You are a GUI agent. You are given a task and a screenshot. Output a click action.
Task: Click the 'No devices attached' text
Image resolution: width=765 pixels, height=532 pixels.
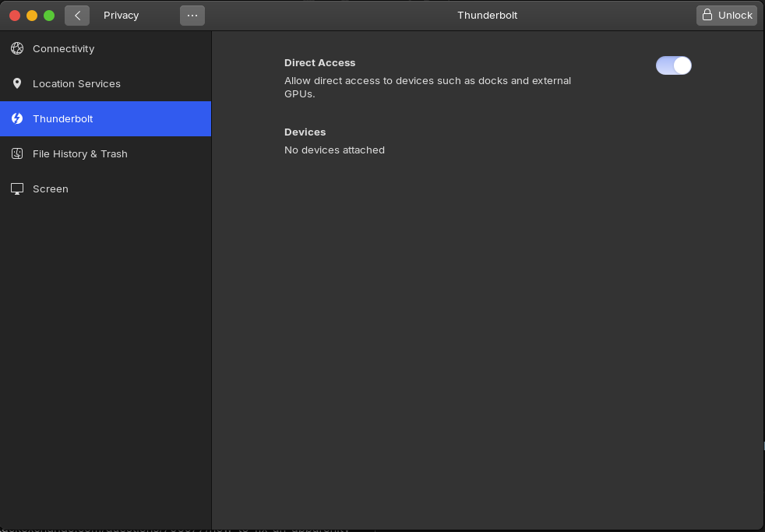[334, 150]
